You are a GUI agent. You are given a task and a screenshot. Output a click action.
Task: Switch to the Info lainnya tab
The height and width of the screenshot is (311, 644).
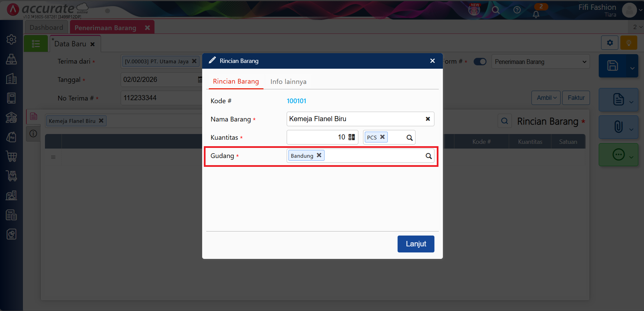[x=288, y=82]
